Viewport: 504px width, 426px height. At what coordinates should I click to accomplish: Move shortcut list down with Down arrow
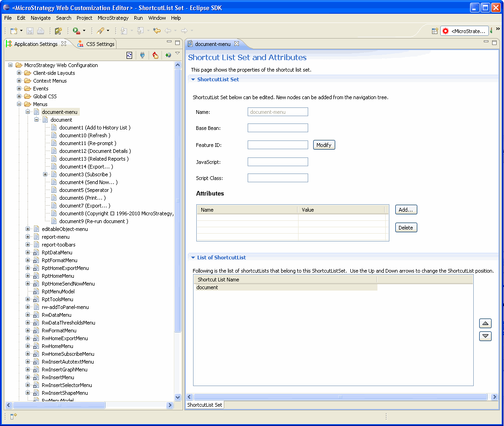(x=485, y=336)
